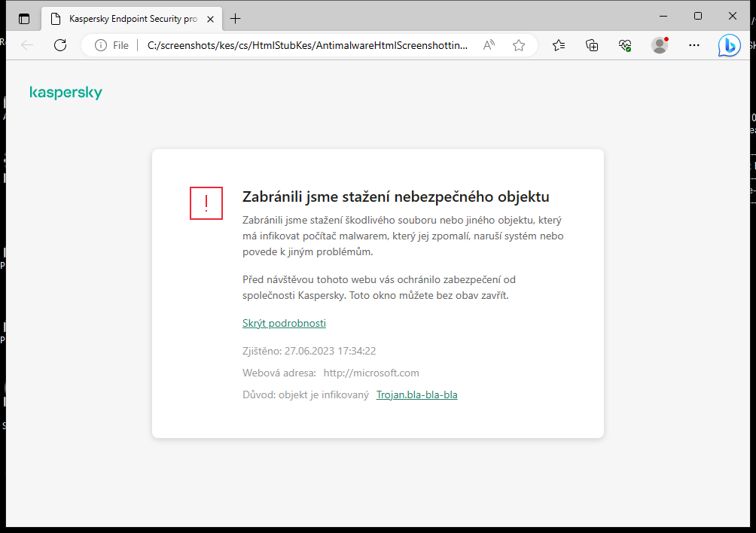The height and width of the screenshot is (533, 756).
Task: Click inside the address bar
Action: pos(301,44)
